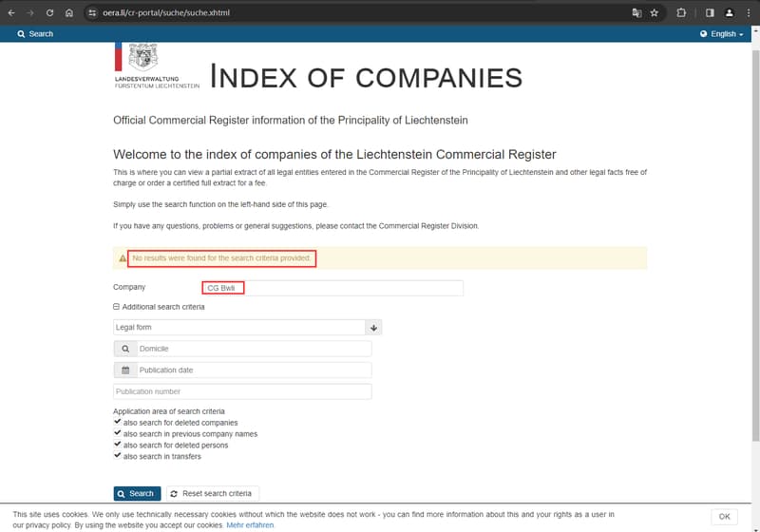Click the translate page icon

point(636,13)
